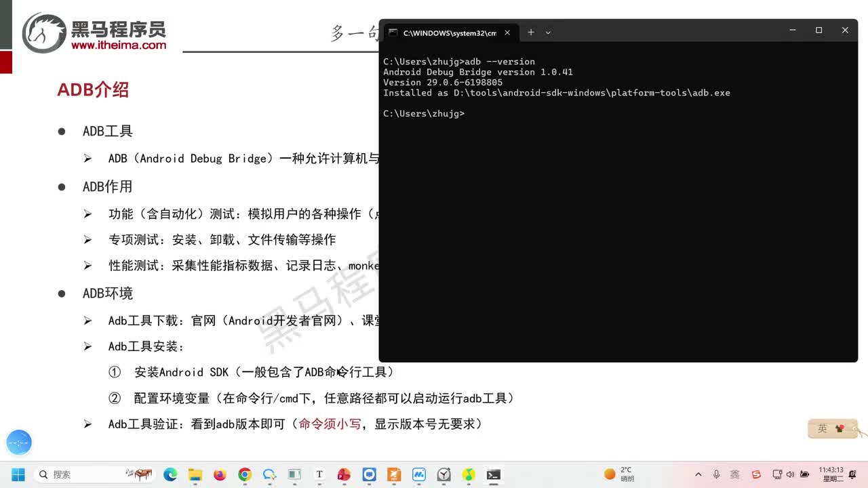Open File Explorer from the taskbar
Screen dimensions: 868x488
coord(195,474)
